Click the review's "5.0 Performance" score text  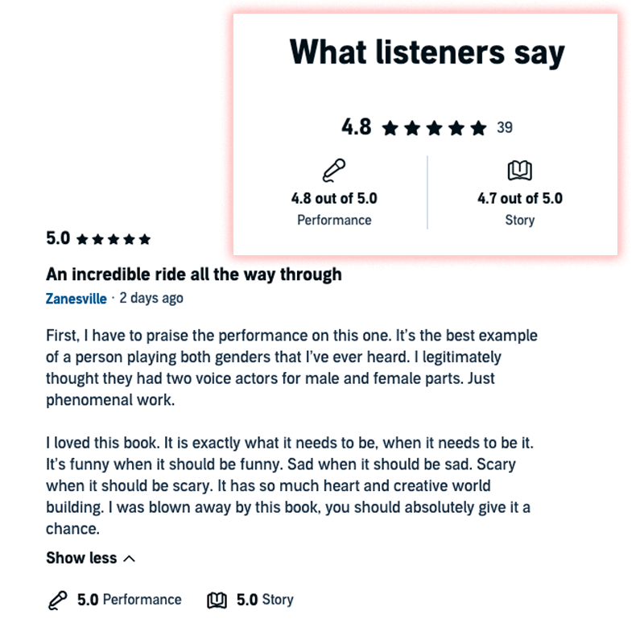pos(129,600)
